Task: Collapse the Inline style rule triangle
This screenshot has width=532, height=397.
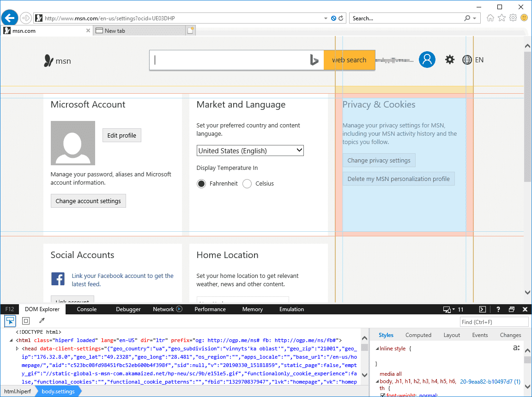Action: tap(377, 349)
